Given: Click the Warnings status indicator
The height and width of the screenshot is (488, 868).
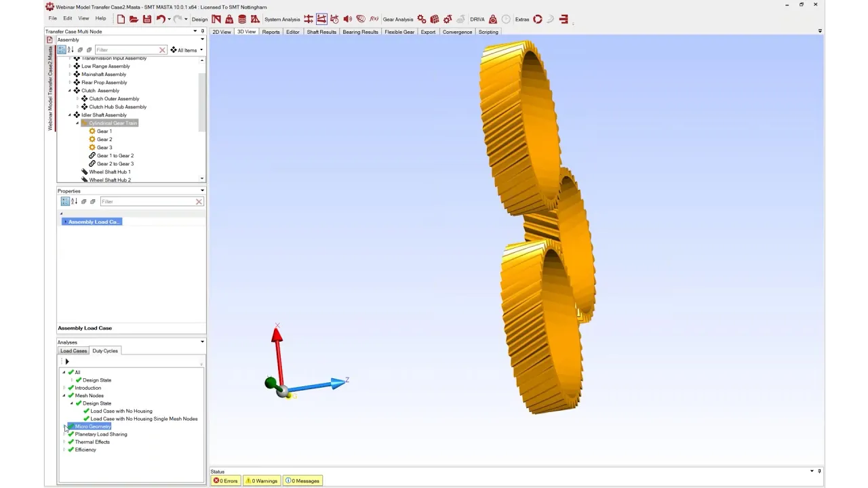Looking at the screenshot, I should [x=262, y=481].
